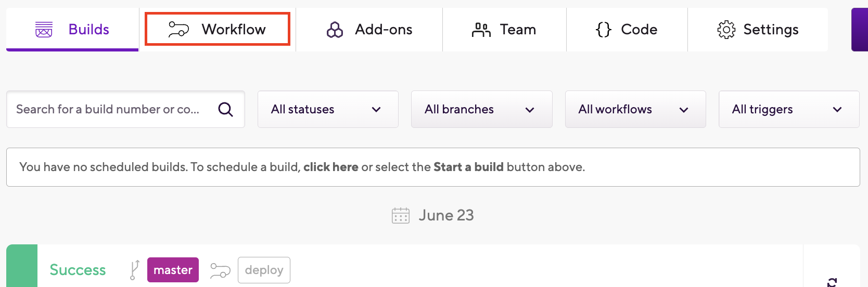868x287 pixels.
Task: Select the Builds tab
Action: [72, 30]
